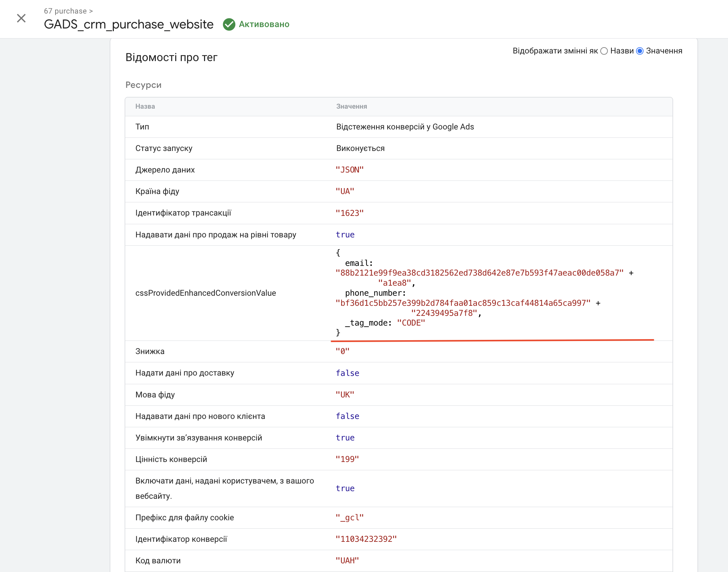Click the Статус запуску row label
Screen dimensions: 728x572
164,148
